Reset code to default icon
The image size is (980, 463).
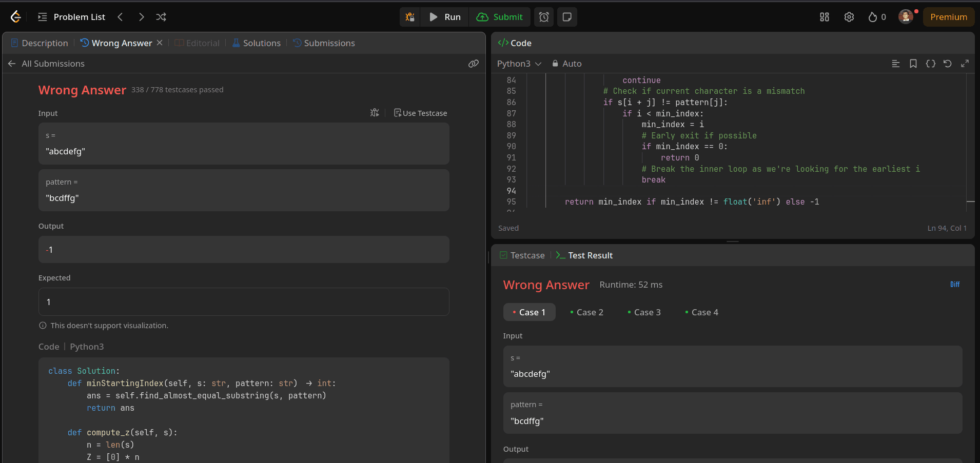948,64
